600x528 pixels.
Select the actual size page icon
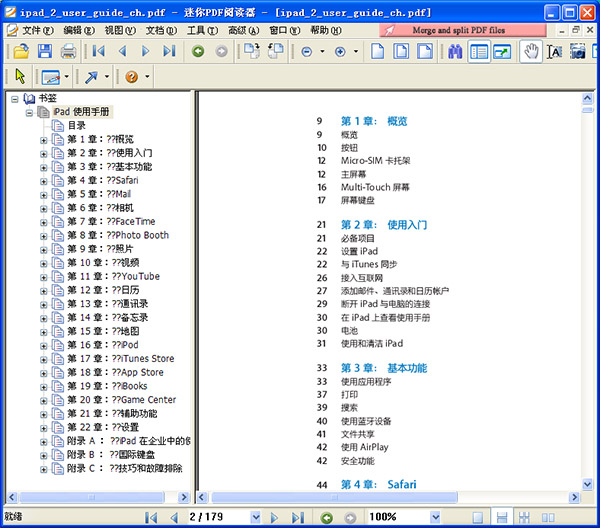377,51
